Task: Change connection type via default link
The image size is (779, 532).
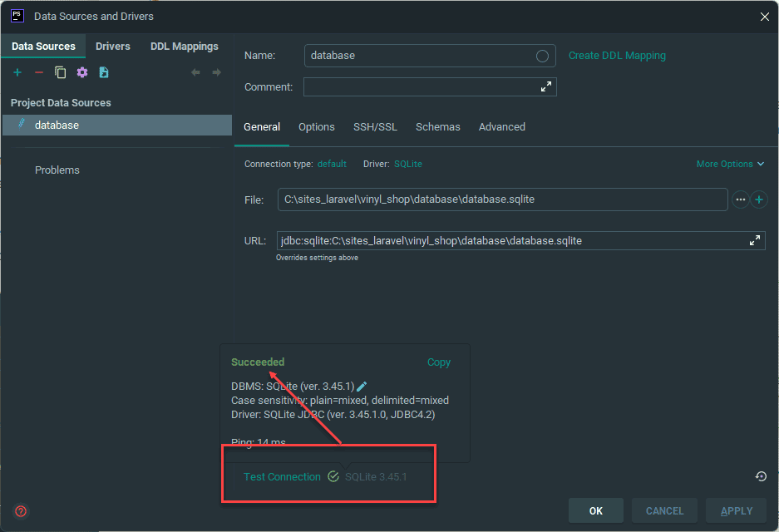Action: click(x=332, y=164)
